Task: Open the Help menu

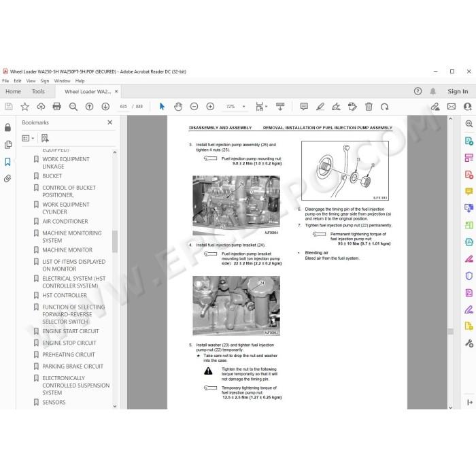Action: click(80, 81)
